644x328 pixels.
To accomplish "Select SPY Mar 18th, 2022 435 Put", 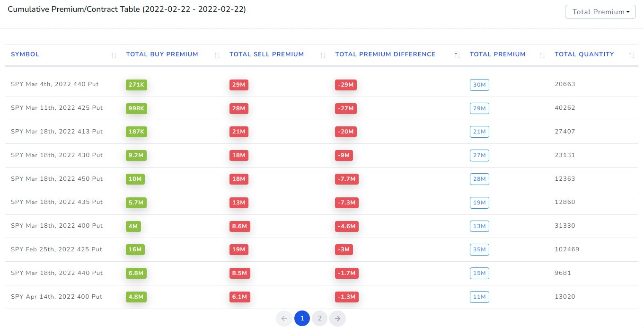I will click(x=57, y=202).
